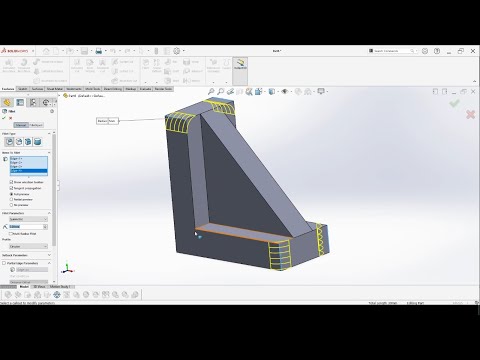Expand the flyout design tree arrow in viewport
Screen dimensions: 480x360
tap(60, 96)
